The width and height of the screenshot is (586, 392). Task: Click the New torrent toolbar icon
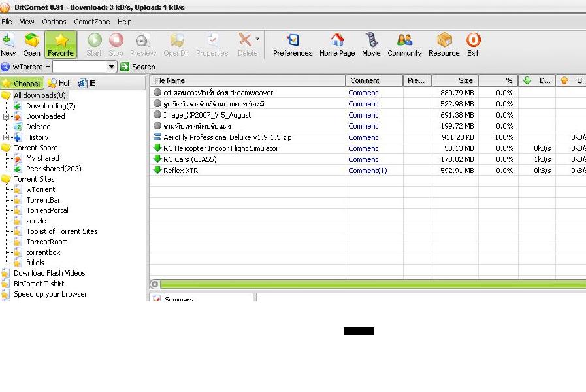tap(8, 44)
